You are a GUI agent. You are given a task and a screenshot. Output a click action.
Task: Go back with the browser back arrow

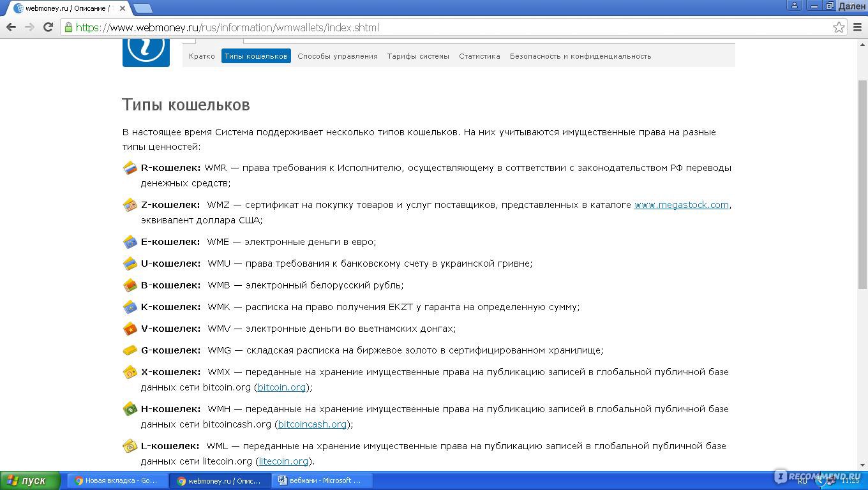click(x=11, y=27)
